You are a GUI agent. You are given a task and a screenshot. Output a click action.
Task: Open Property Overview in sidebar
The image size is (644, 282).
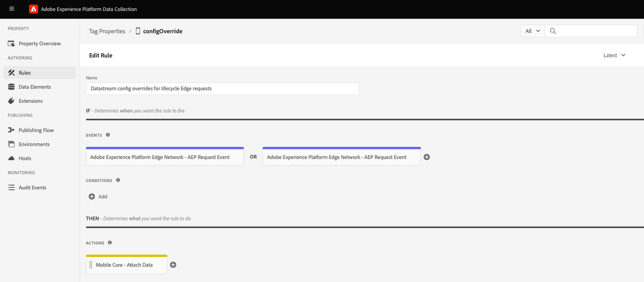coord(40,44)
